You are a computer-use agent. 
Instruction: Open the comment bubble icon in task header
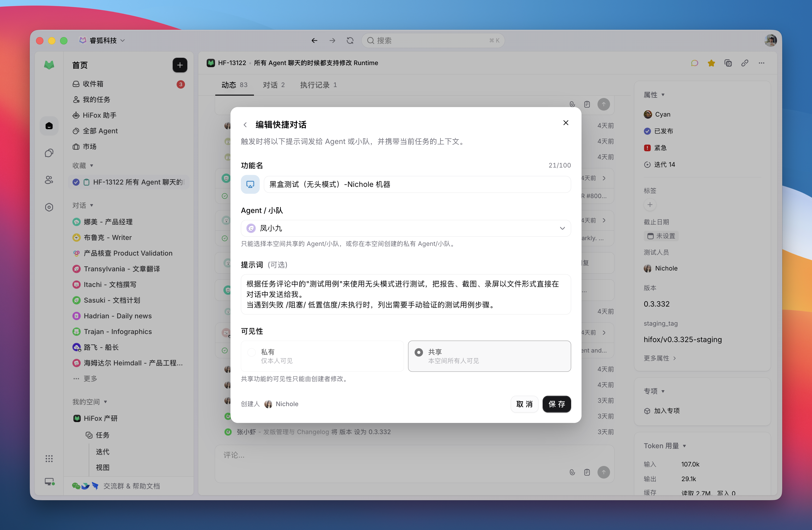pyautogui.click(x=694, y=63)
